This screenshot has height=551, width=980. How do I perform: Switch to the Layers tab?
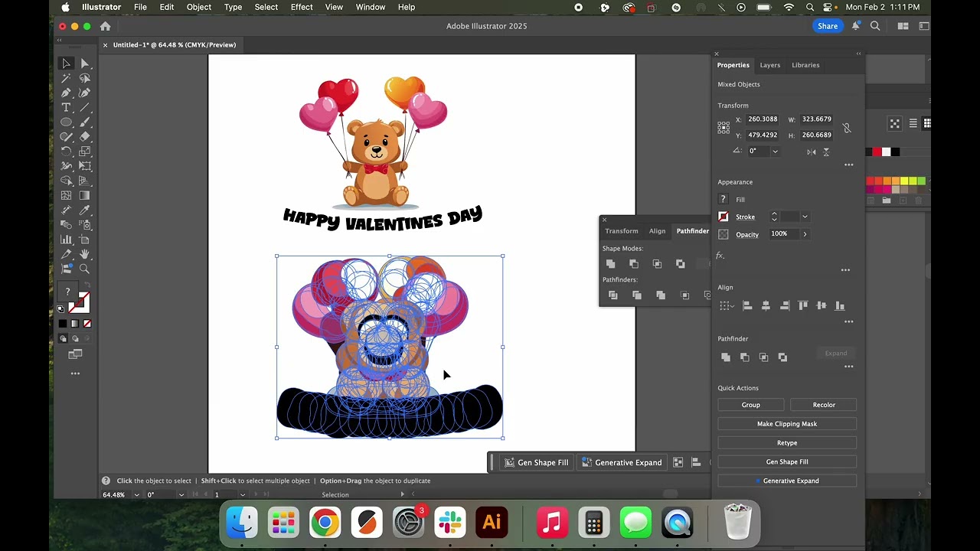point(770,65)
